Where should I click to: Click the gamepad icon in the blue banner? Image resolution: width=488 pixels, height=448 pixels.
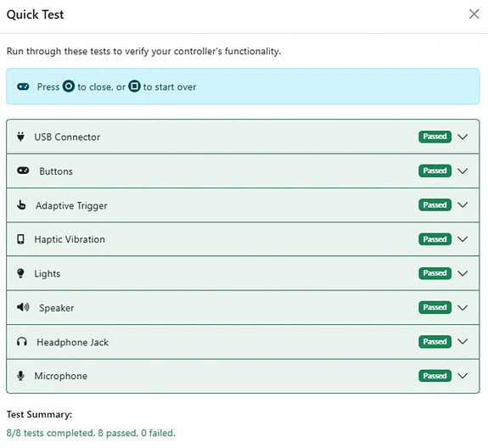tap(23, 87)
